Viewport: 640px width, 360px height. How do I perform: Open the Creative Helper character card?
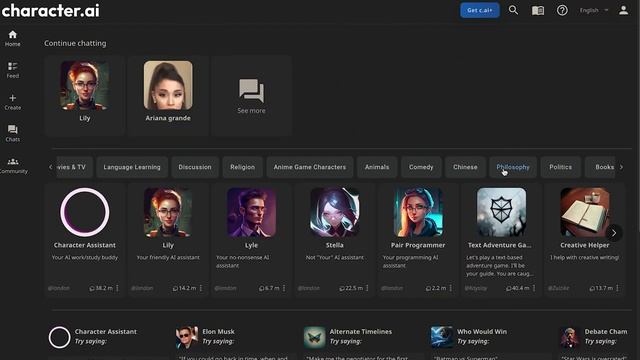(584, 240)
